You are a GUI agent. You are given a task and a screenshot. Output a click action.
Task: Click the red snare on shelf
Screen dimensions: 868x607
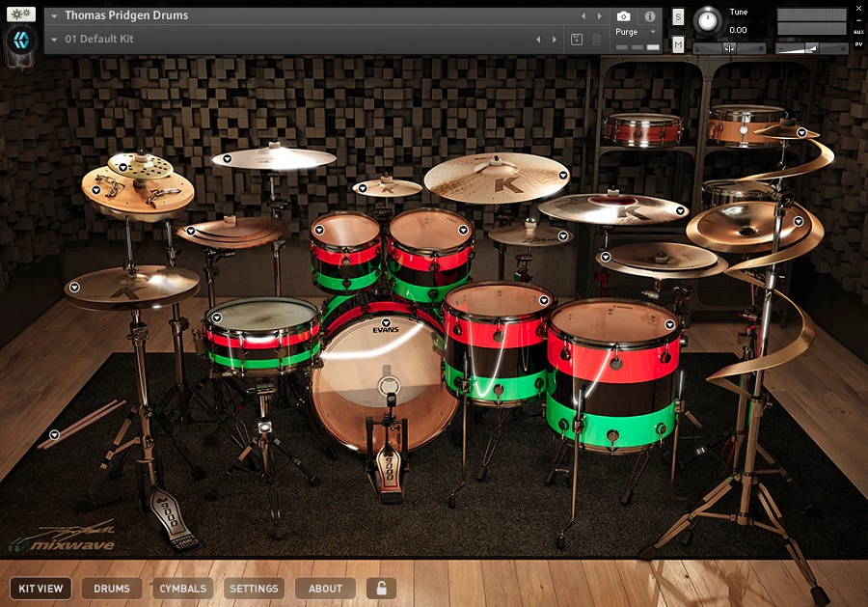pos(644,129)
